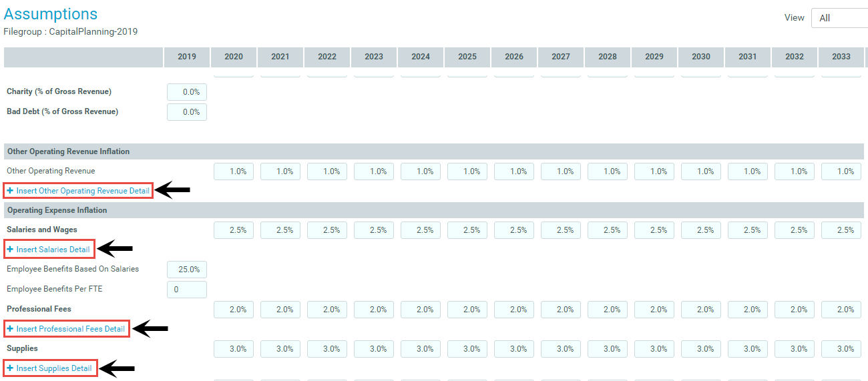Viewport: 868px width, 381px height.
Task: Click the 2019 column header
Action: (x=187, y=57)
